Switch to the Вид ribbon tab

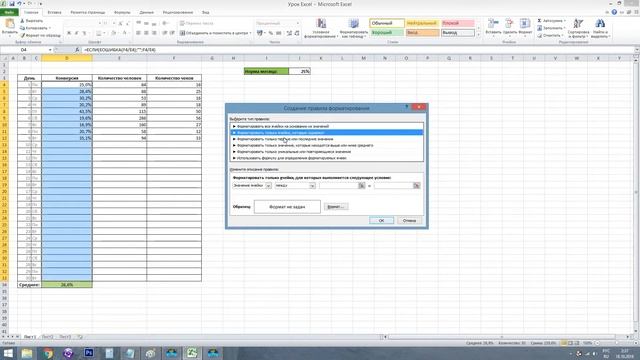(x=206, y=13)
